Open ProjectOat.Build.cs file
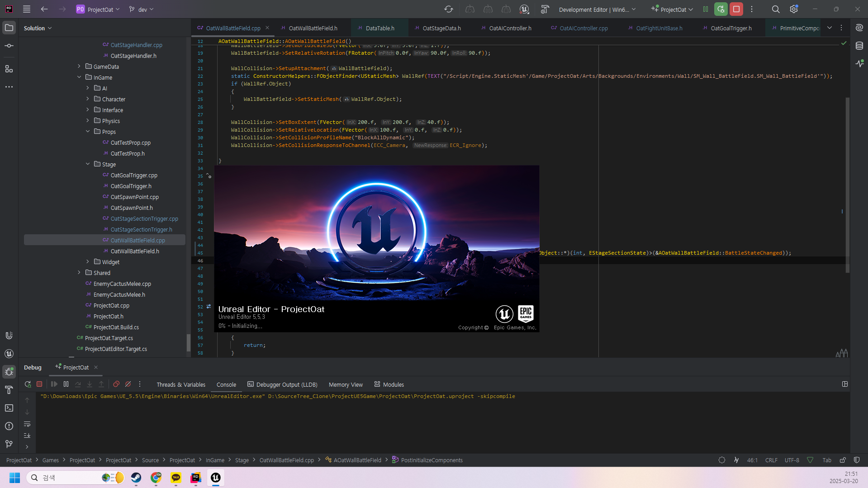The image size is (868, 488). [x=116, y=327]
